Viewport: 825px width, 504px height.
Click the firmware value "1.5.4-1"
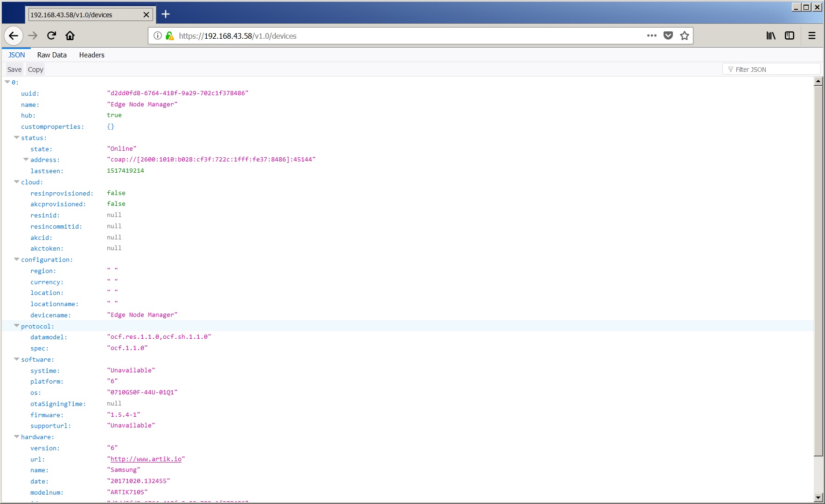point(124,415)
